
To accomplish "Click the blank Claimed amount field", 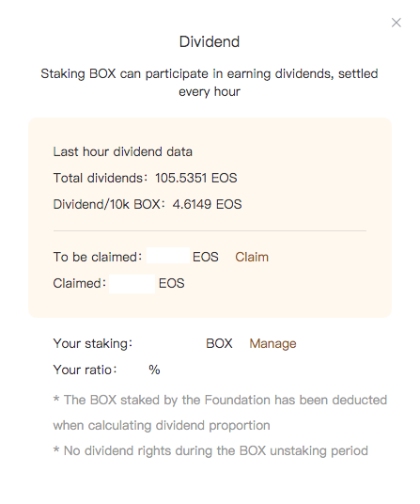I will (132, 284).
